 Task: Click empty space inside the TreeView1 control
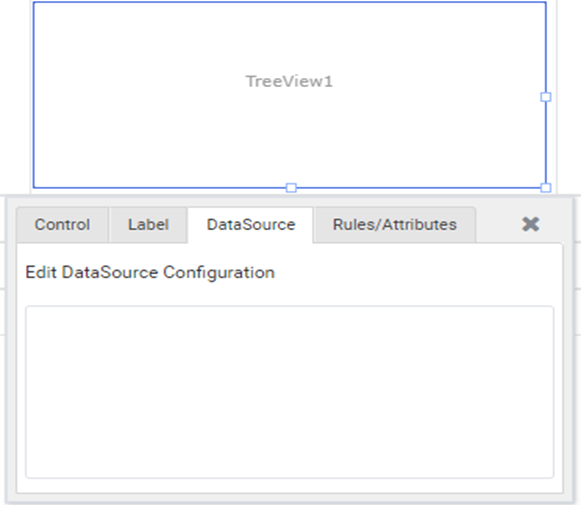tap(148, 141)
